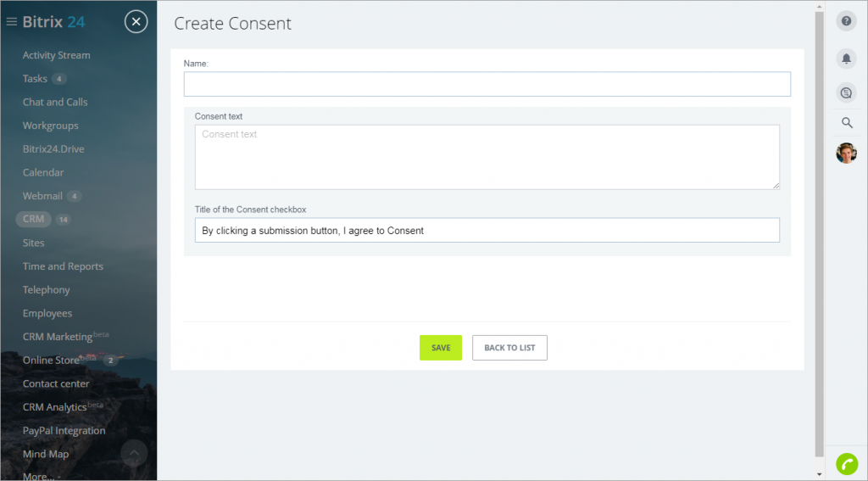
Task: Click the green phone call button
Action: [x=847, y=464]
